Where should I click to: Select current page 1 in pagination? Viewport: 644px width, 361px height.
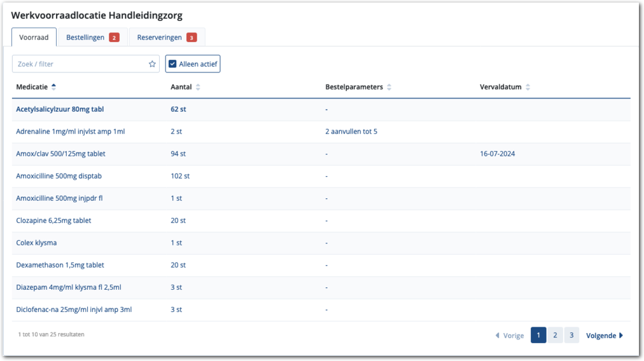(538, 336)
